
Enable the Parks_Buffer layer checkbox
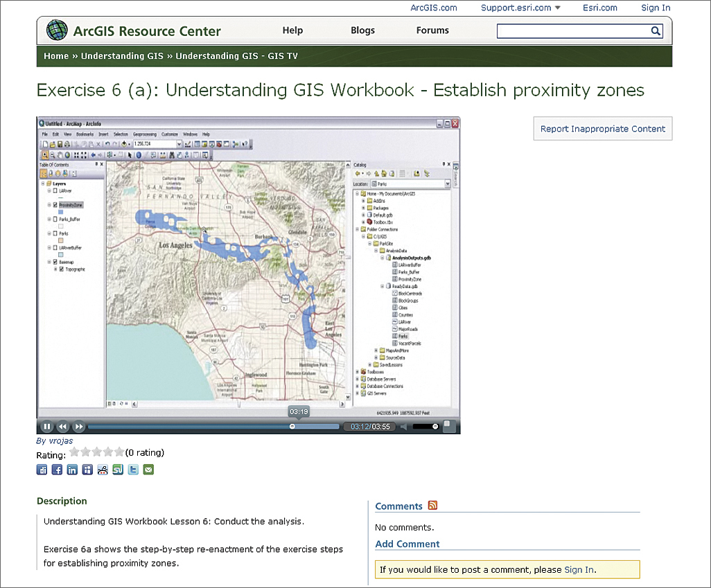point(55,219)
